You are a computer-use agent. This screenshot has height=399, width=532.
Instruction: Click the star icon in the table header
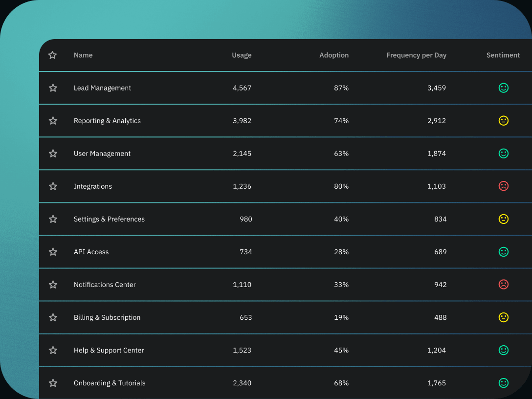[x=53, y=55]
